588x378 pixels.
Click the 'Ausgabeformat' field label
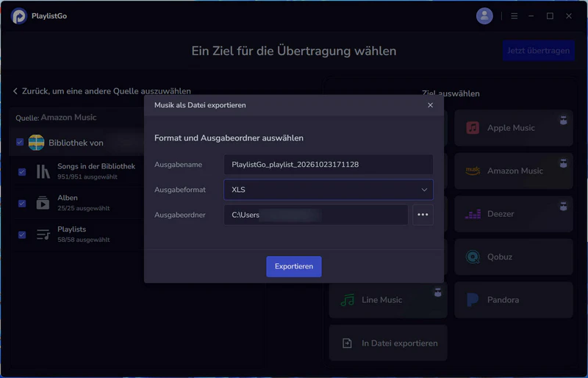pyautogui.click(x=180, y=190)
